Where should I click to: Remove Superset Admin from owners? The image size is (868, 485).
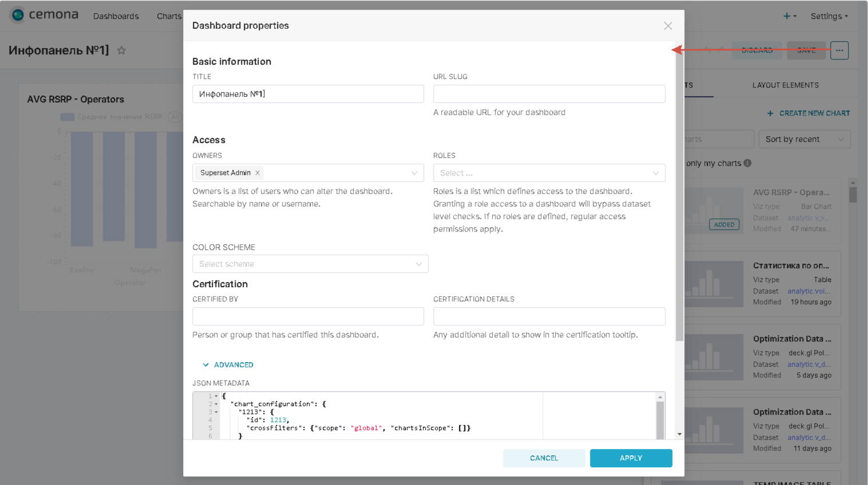click(257, 173)
